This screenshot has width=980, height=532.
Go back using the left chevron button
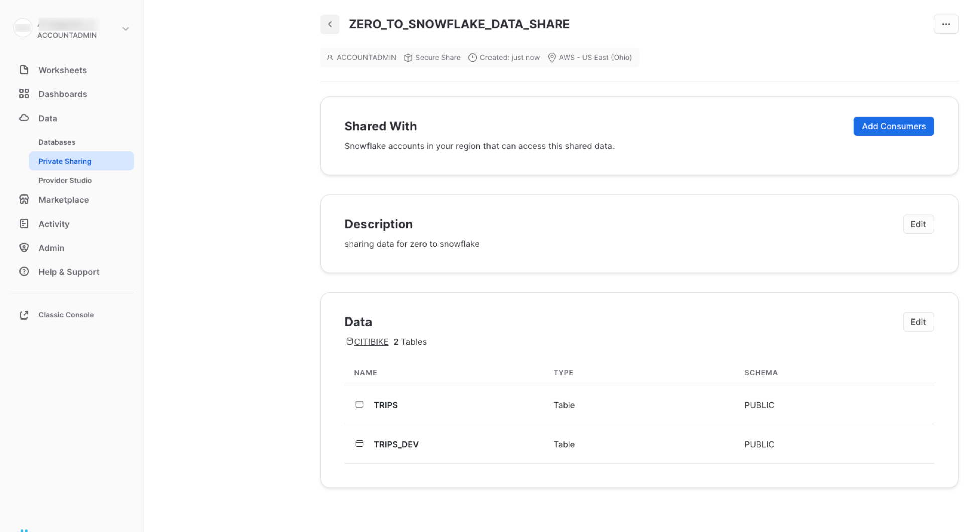(x=330, y=24)
